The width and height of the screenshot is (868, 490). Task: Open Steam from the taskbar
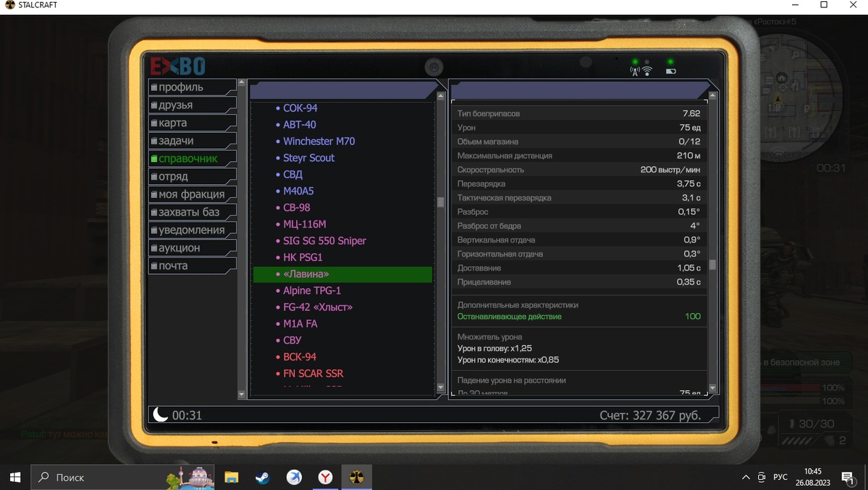262,477
